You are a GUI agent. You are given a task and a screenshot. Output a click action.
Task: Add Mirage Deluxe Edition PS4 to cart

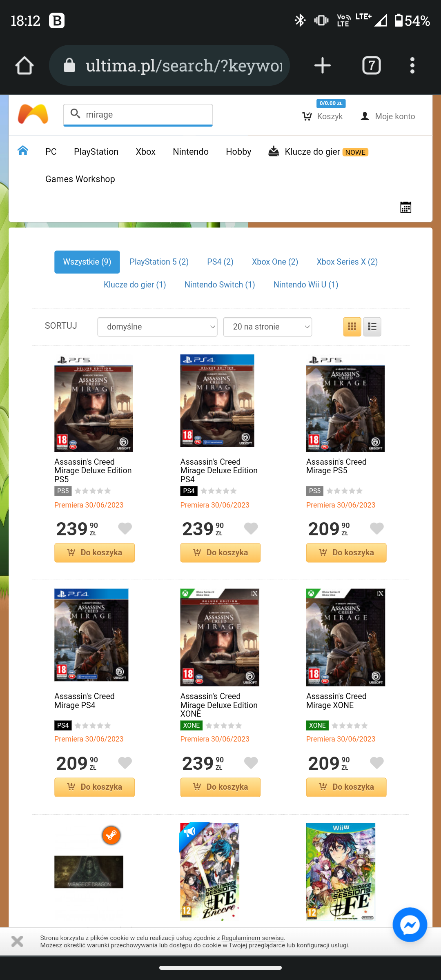(x=220, y=552)
